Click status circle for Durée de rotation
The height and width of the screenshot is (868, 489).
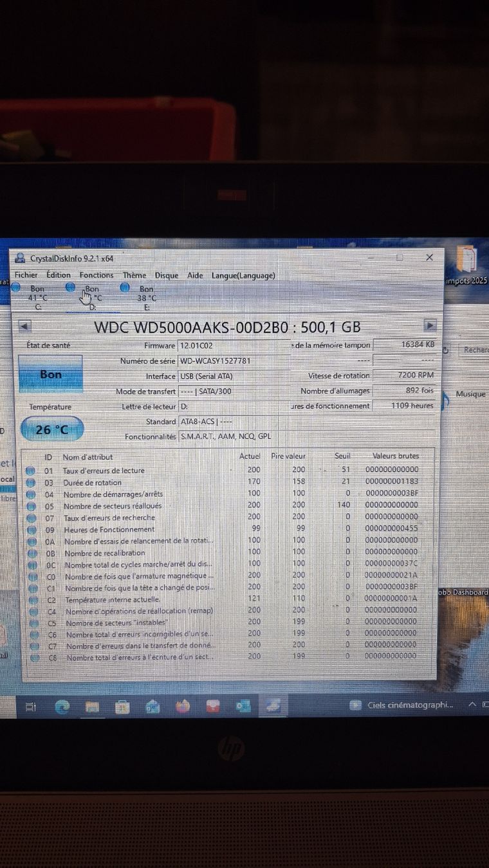click(30, 482)
